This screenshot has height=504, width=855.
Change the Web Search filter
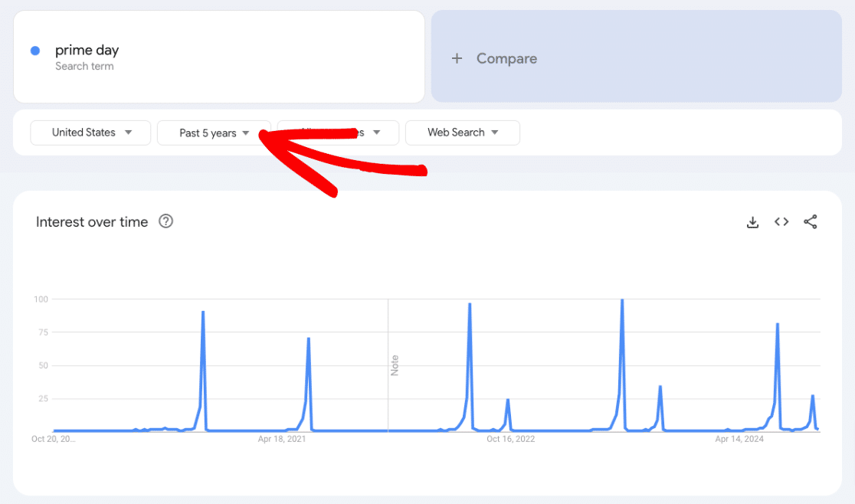coord(463,133)
